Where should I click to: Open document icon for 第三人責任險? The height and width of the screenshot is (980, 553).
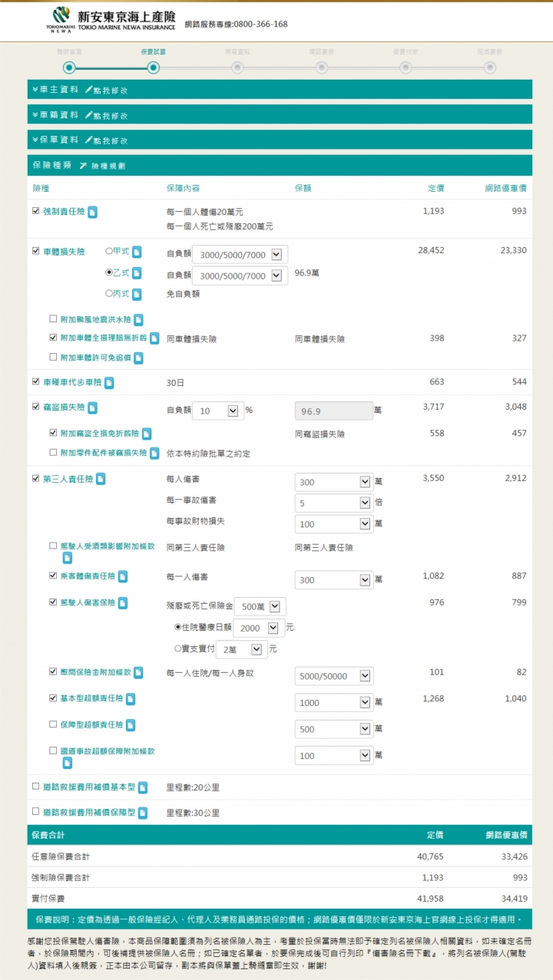101,480
